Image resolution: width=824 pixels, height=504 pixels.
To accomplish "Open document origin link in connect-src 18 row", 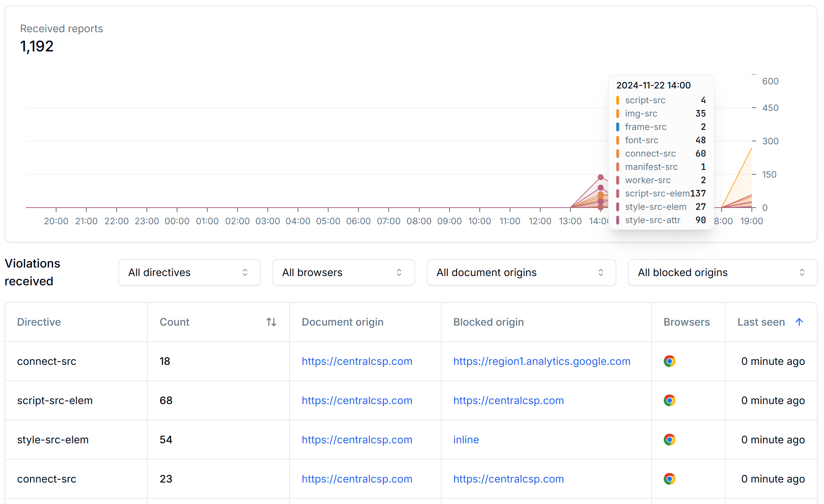I will [357, 361].
